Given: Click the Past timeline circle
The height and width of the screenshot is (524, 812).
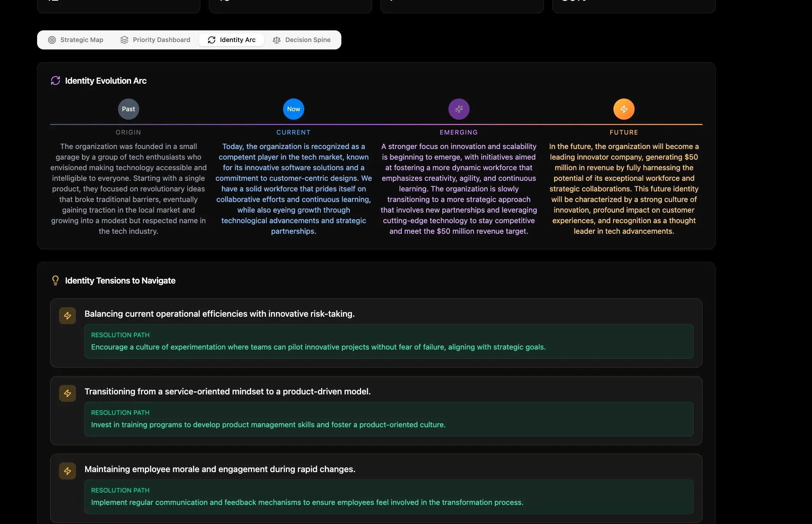Looking at the screenshot, I should [128, 109].
